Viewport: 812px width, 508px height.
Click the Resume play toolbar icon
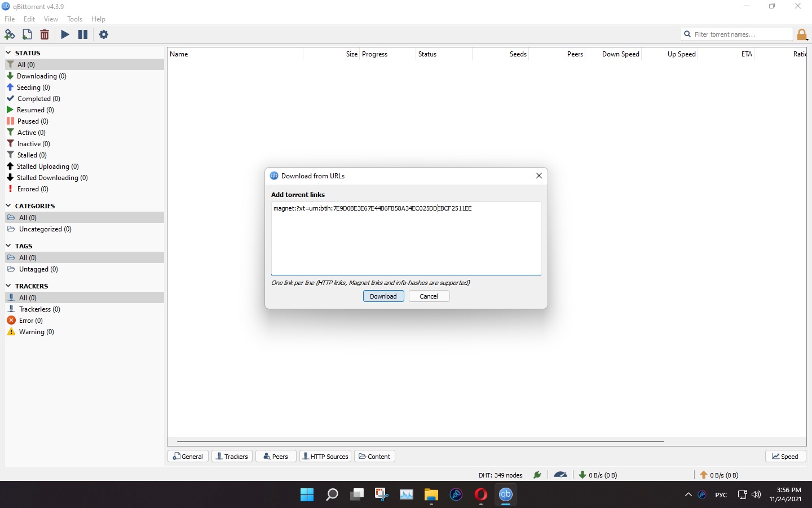(x=65, y=34)
